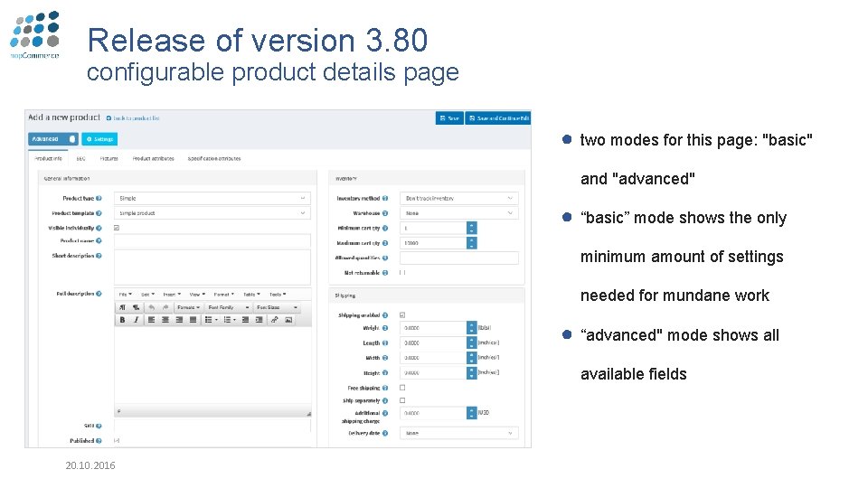Switch to the Product info tab
Screen dimensions: 868x488
49,159
